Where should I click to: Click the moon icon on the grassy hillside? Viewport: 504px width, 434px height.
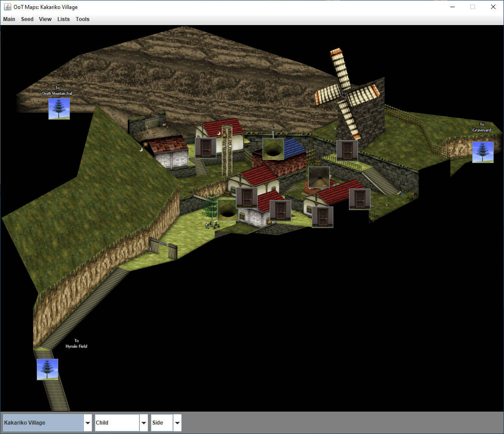pos(141,150)
